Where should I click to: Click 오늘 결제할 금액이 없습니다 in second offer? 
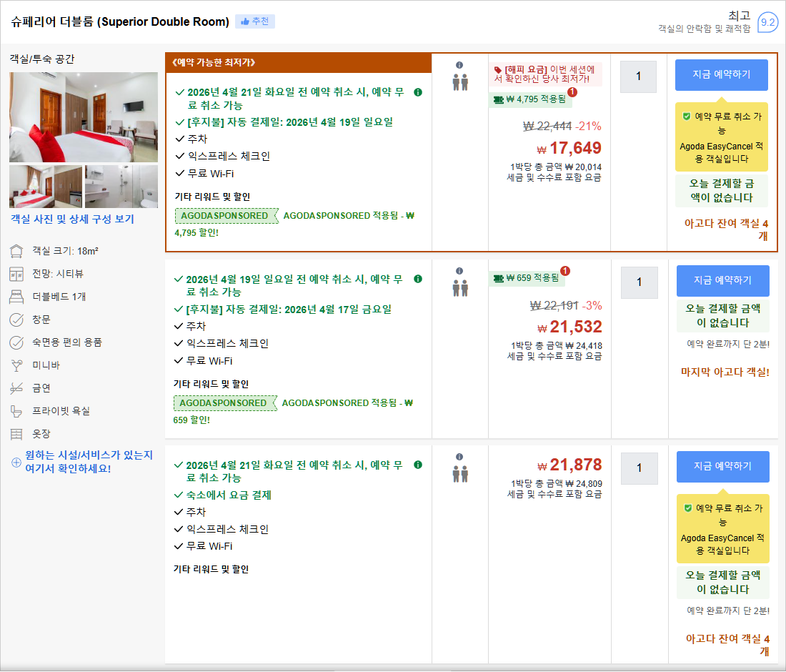pos(723,316)
